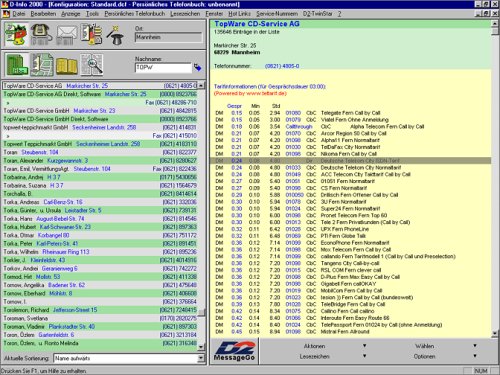Click prefix 01070 in Arcor Region 50 row
This screenshot has height=375, width=500.
293,133
